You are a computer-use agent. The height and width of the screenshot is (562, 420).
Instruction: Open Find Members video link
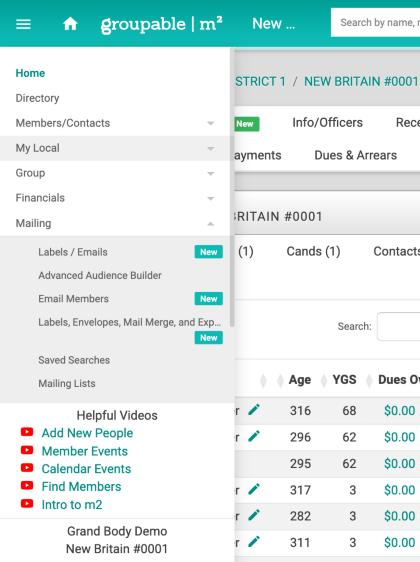(81, 486)
